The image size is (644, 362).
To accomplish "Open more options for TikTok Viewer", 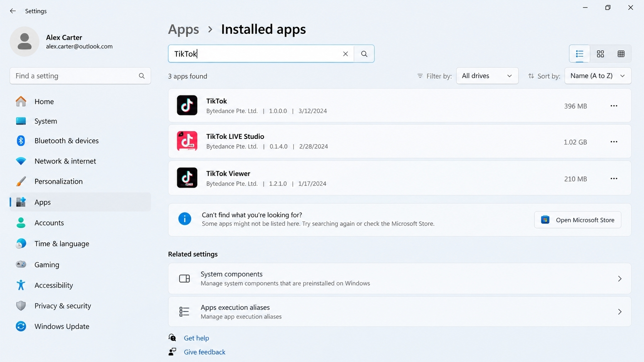I will 614,178.
